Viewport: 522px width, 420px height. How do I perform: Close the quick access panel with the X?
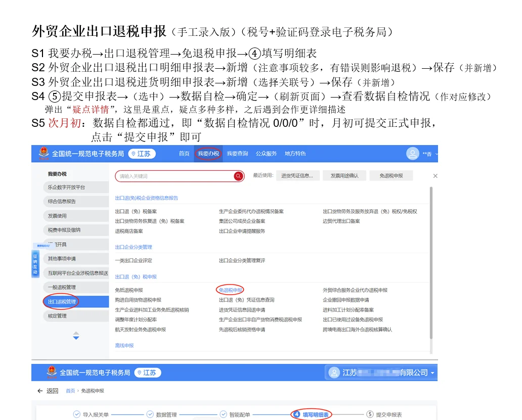point(434,176)
